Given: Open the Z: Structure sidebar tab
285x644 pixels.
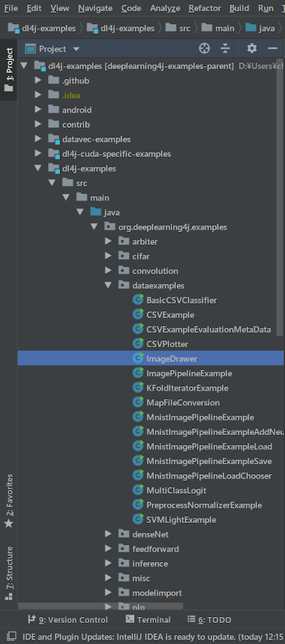Looking at the screenshot, I should click(x=8, y=573).
